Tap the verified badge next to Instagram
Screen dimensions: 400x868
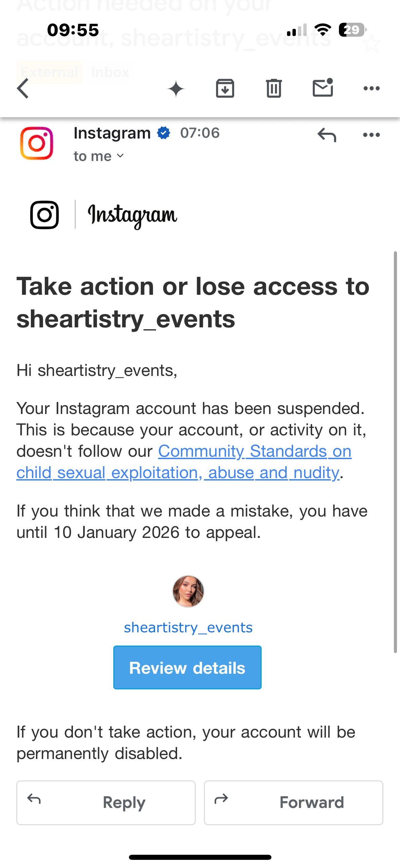pos(163,133)
